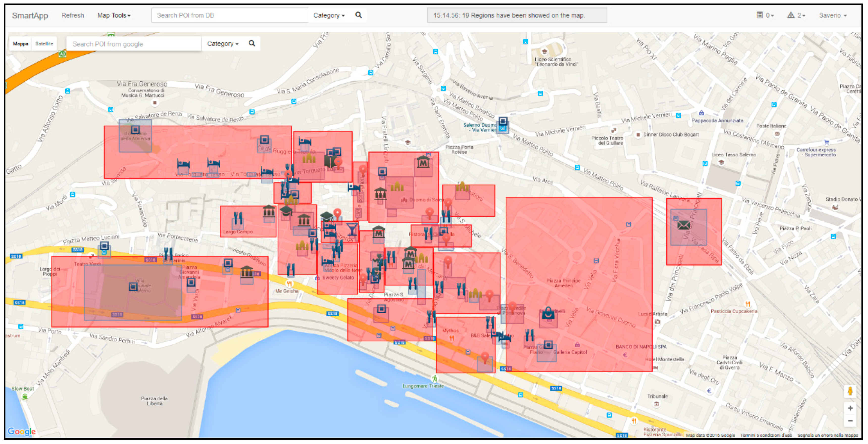Click the envelope post office marker icon

coord(683,225)
